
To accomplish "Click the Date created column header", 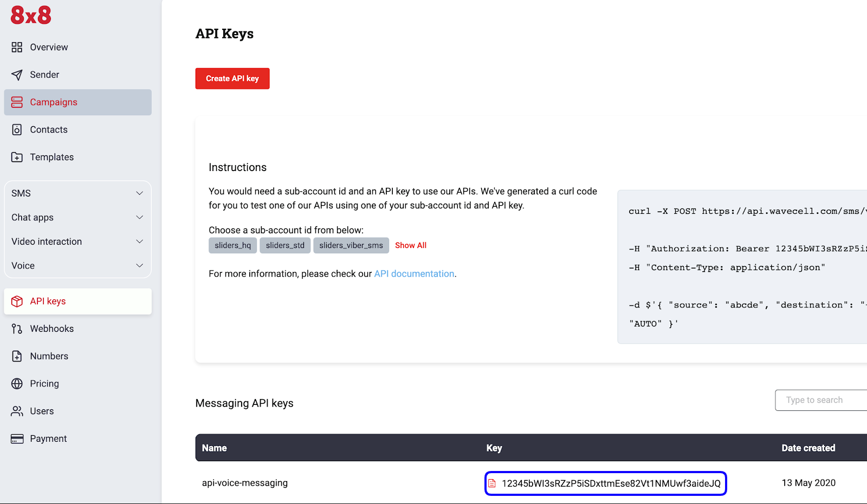I will (808, 448).
